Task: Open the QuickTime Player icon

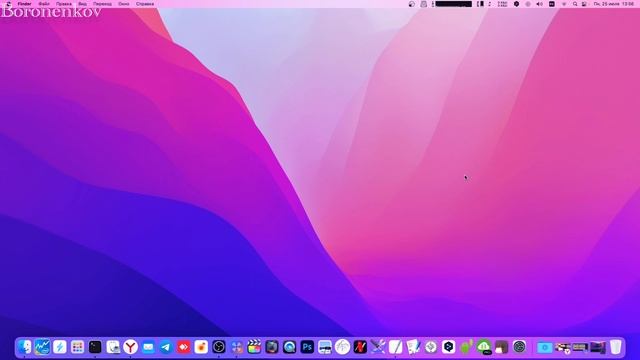Action: pos(289,347)
